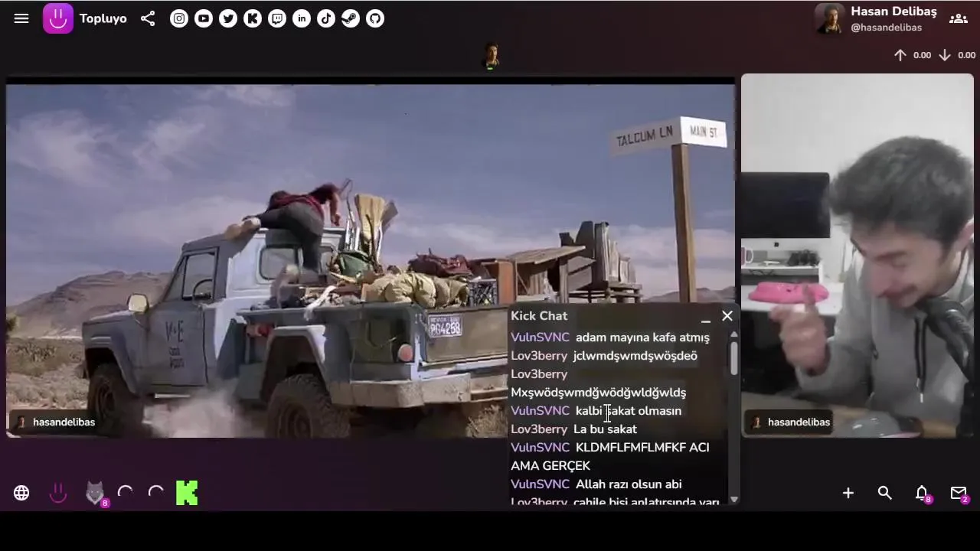The height and width of the screenshot is (551, 980).
Task: Click scroll up arrow in Kick Chat
Action: point(733,335)
